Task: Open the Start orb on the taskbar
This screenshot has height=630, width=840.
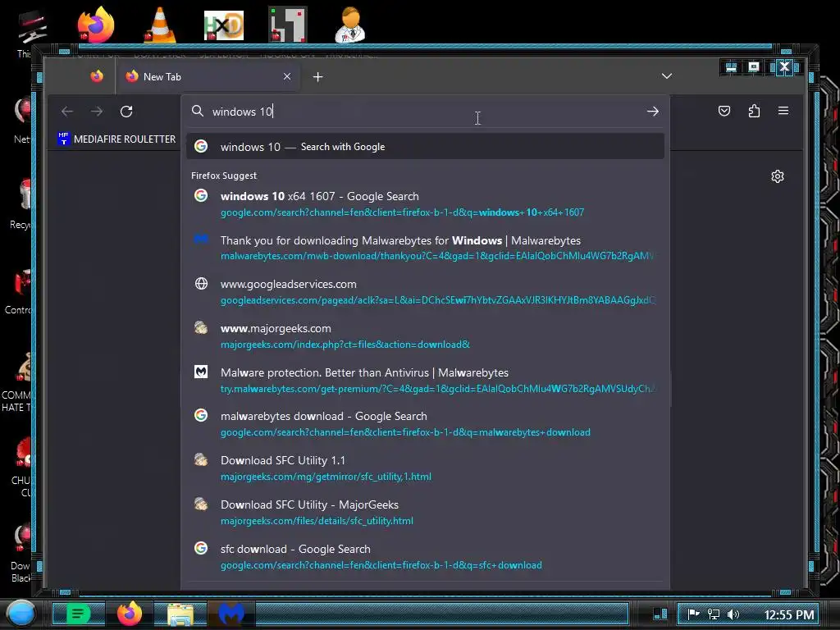Action: pos(21,614)
